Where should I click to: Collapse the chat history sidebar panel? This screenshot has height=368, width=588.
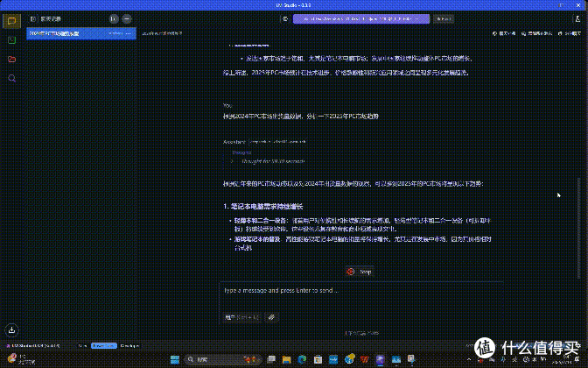[x=33, y=18]
